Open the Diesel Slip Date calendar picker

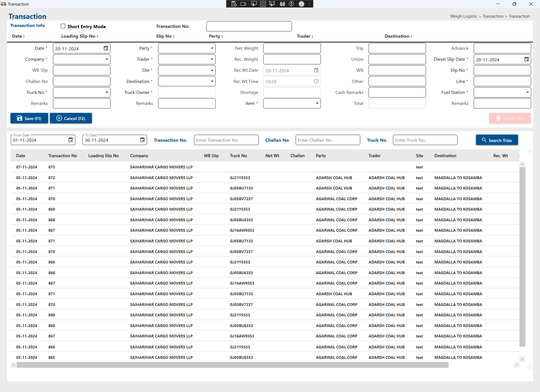[526, 59]
